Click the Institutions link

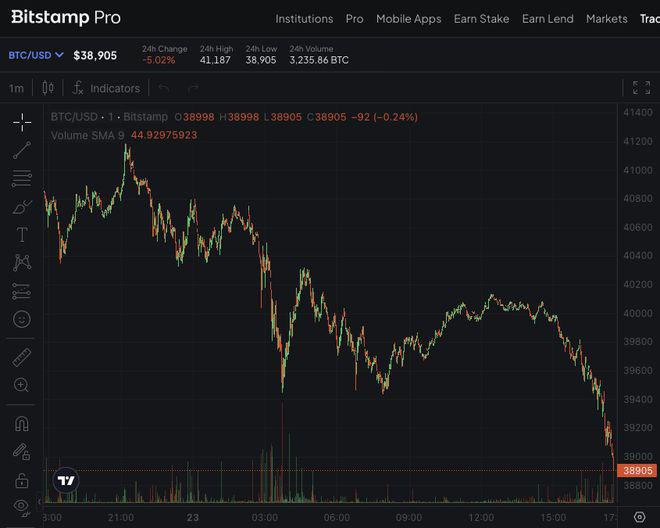[x=304, y=19]
